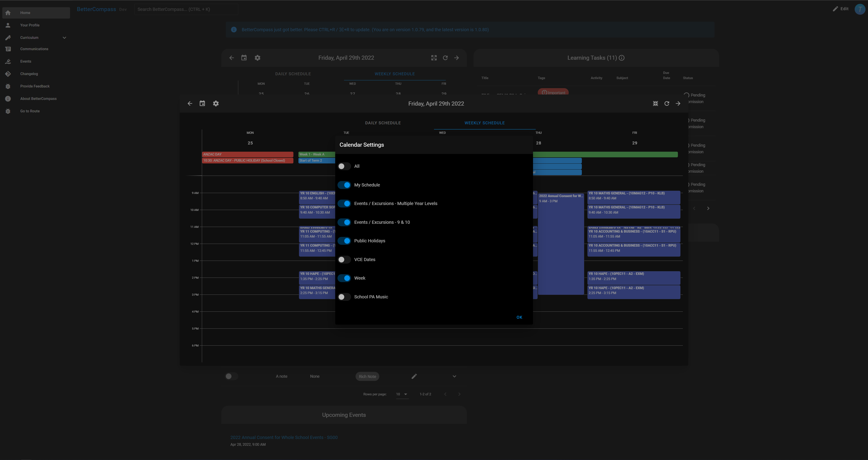
Task: Toggle the My Schedule calendar filter
Action: 344,185
